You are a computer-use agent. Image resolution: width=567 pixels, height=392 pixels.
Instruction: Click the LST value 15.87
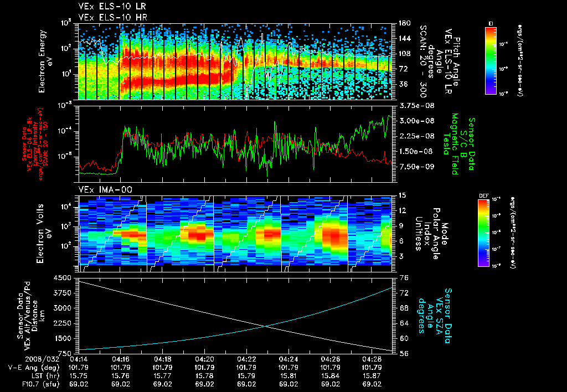pos(373,376)
